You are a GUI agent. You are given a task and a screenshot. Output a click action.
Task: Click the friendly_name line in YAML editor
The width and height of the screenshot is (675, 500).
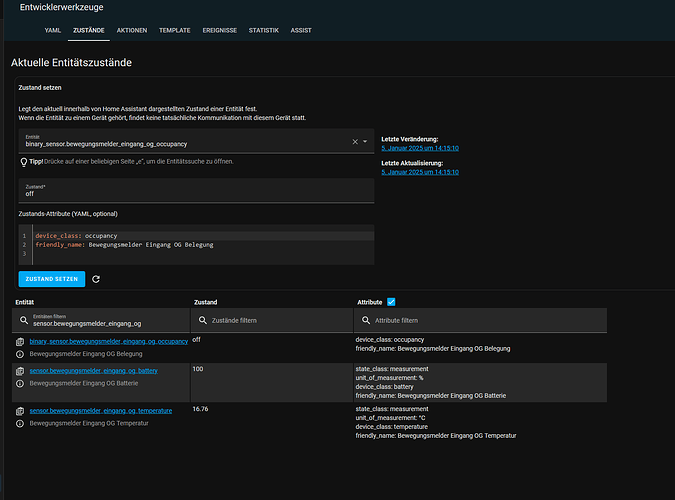tap(124, 245)
